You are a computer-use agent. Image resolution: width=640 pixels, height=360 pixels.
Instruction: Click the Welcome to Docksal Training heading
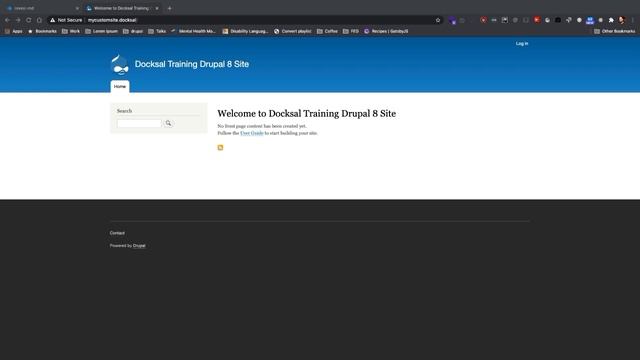coord(307,113)
